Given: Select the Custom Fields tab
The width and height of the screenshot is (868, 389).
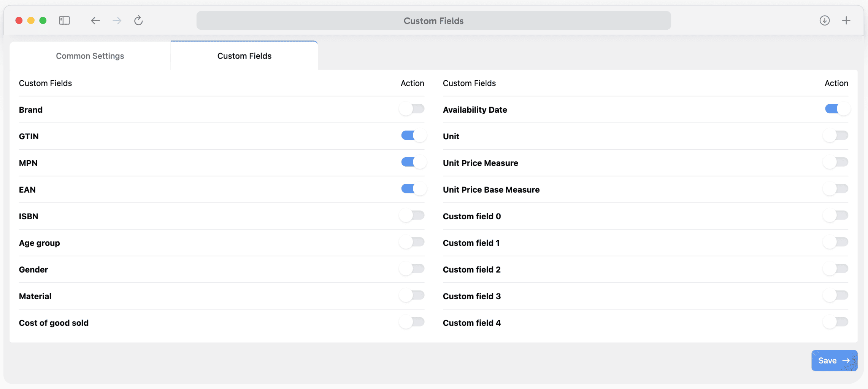Looking at the screenshot, I should pos(244,56).
